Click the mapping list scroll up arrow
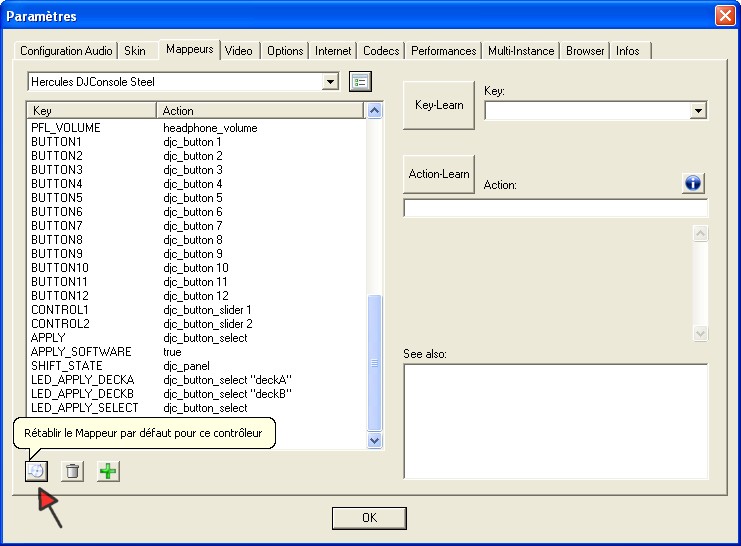 coord(375,111)
